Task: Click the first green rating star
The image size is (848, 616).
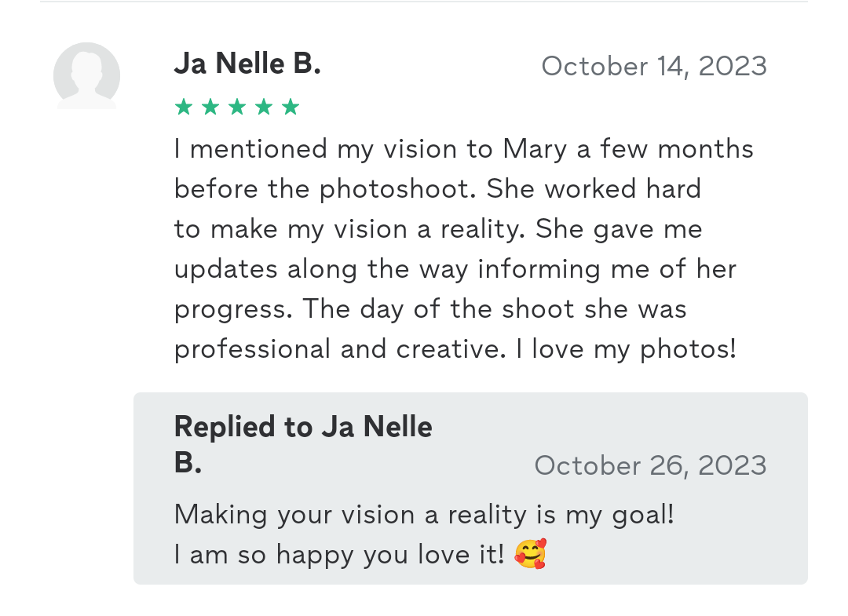Action: coord(183,107)
